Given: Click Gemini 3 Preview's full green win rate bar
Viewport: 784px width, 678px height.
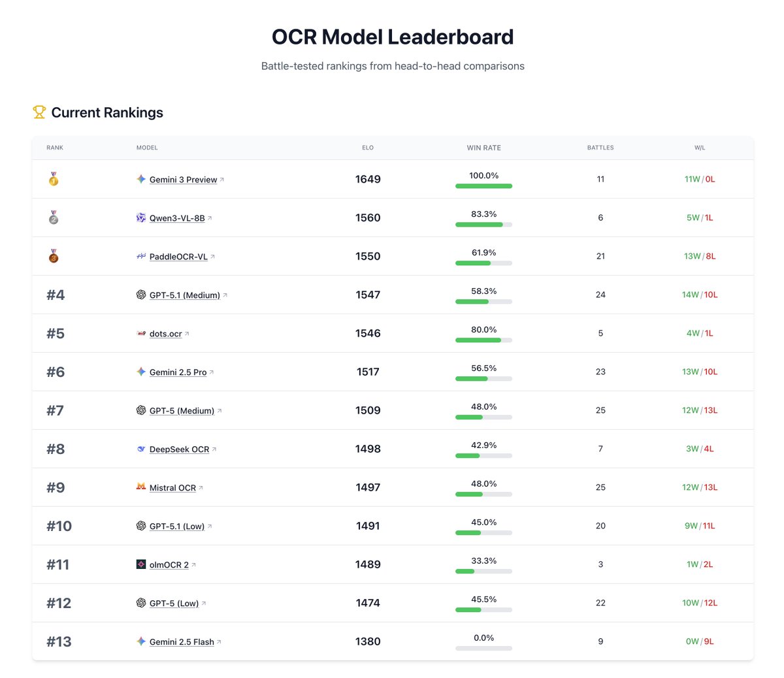Looking at the screenshot, I should tap(483, 186).
